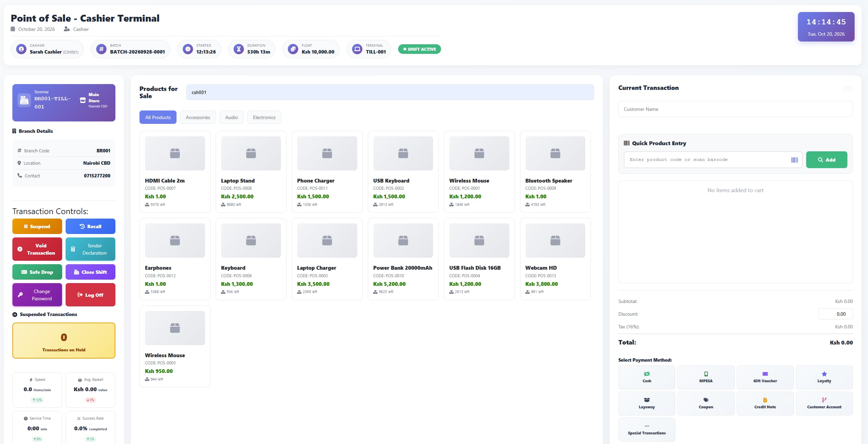Click the started clock icon
Screen dimensions: 868x444
click(188, 49)
